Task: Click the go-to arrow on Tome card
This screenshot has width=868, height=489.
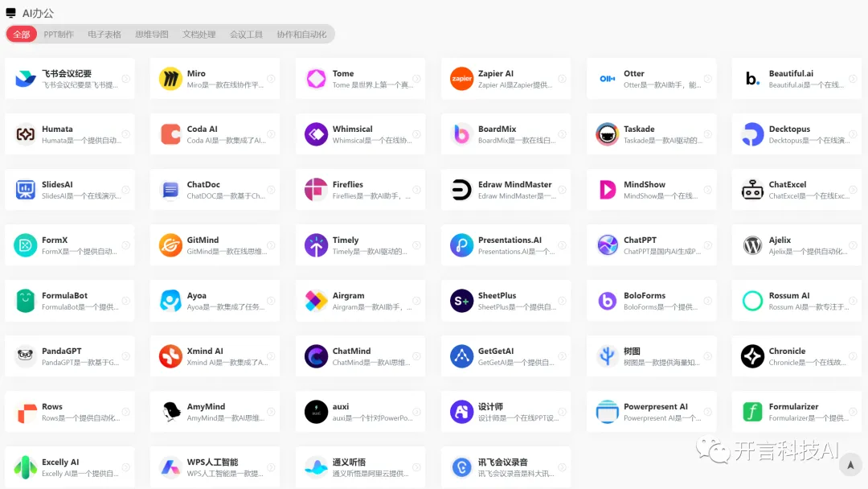Action: click(416, 79)
